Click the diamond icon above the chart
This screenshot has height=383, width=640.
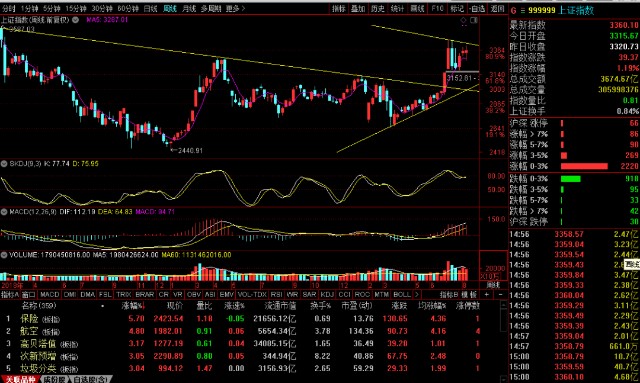(x=463, y=20)
